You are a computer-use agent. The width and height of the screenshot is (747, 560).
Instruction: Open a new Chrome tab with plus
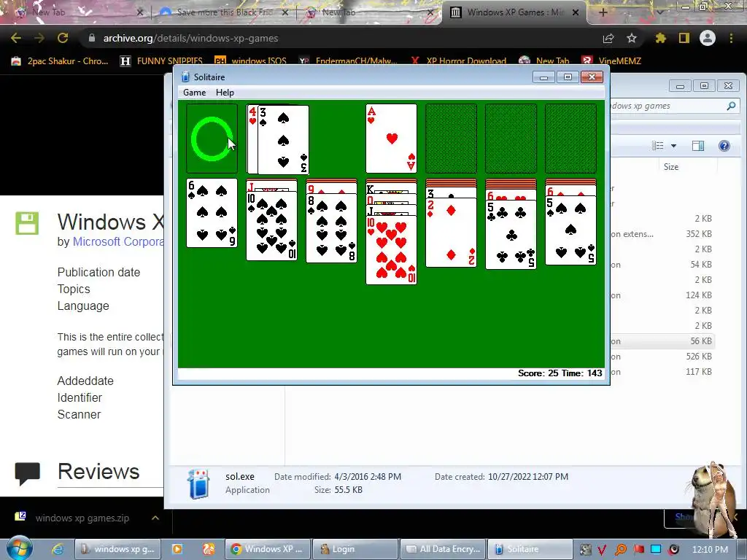click(x=603, y=12)
